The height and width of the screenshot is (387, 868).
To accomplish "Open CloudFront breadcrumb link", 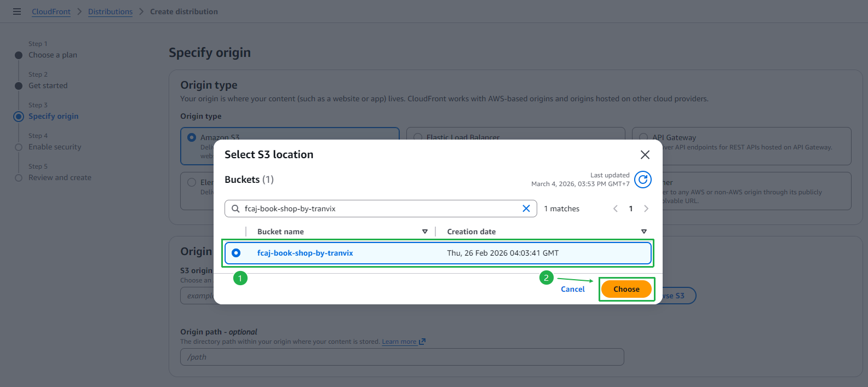I will 51,11.
